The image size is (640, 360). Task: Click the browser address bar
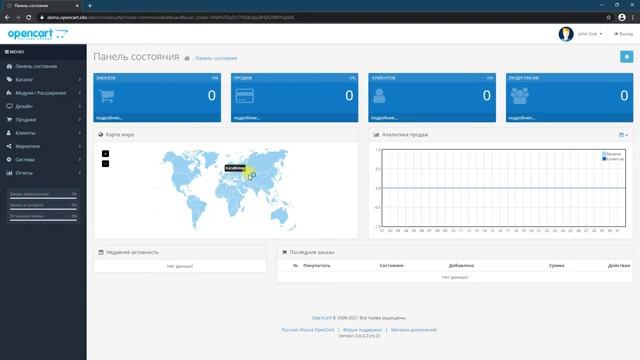[x=322, y=18]
